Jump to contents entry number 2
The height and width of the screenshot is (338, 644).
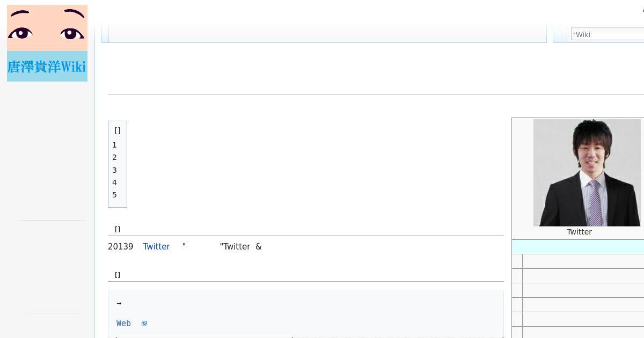(114, 157)
